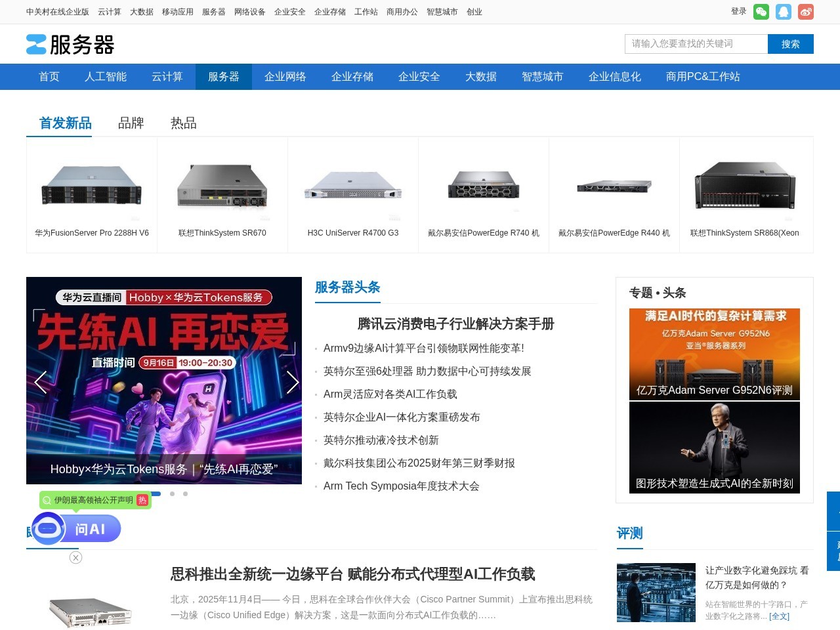Open the 华为FusionServer Pro 2288H V6 product image
Screen dimensions: 840x630
(91, 184)
